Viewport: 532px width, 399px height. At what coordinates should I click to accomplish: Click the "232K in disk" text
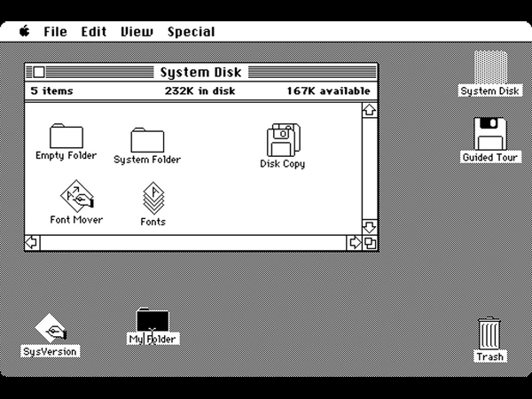(x=200, y=91)
